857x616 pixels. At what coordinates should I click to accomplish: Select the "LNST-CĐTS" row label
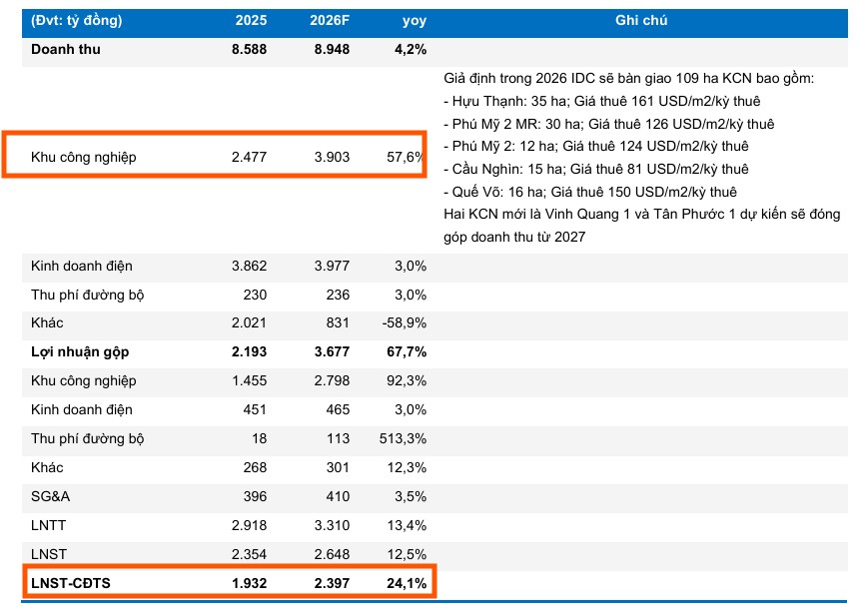click(x=68, y=583)
